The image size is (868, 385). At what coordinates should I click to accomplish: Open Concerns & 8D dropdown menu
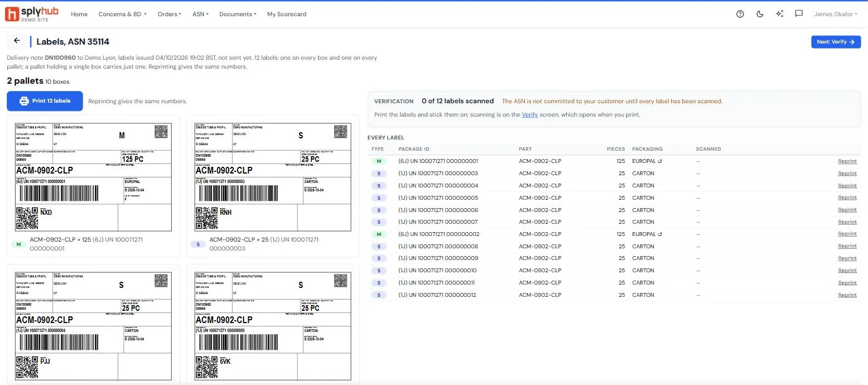point(122,14)
